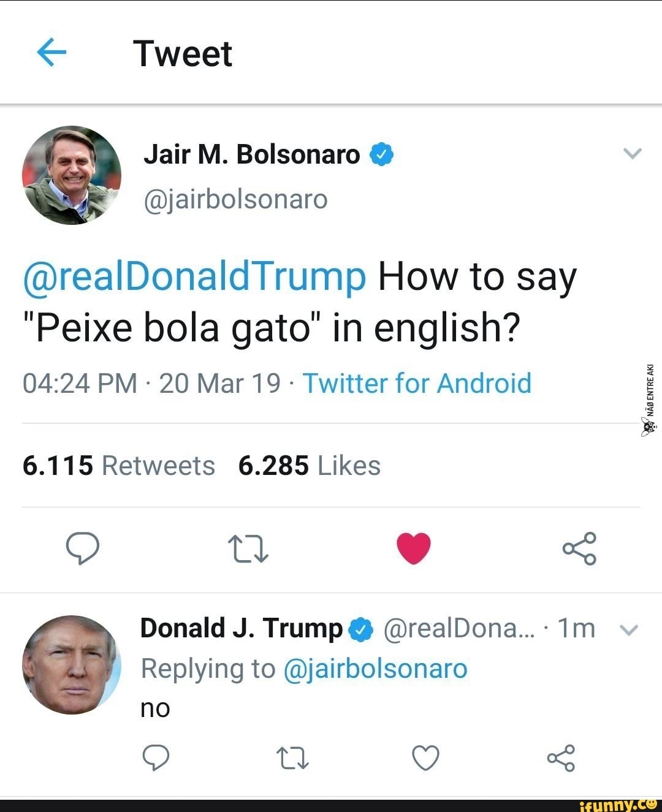Open the @jairbolsonaro link in Trump's reply
The width and height of the screenshot is (662, 812).
(376, 669)
